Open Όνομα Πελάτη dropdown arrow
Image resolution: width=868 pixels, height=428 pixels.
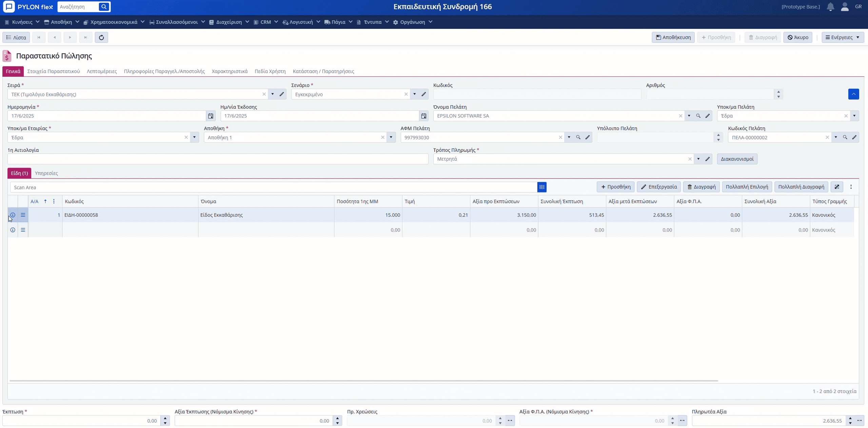[689, 116]
